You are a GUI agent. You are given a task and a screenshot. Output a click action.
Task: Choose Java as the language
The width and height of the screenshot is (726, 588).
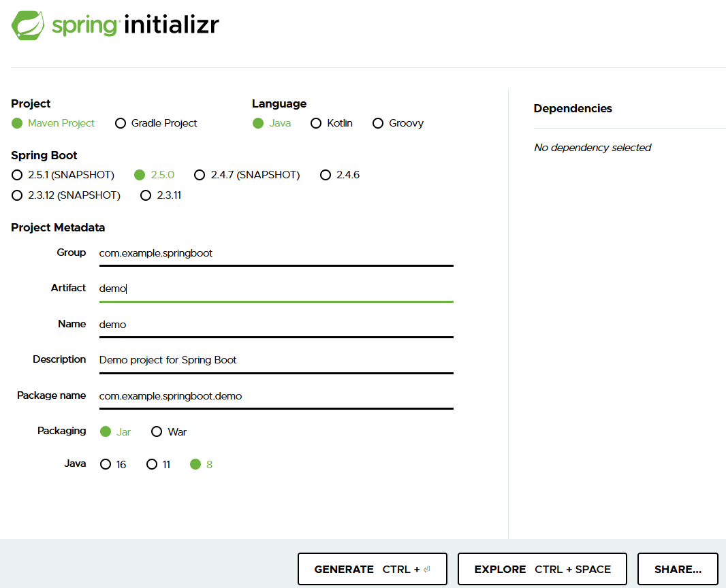click(272, 123)
